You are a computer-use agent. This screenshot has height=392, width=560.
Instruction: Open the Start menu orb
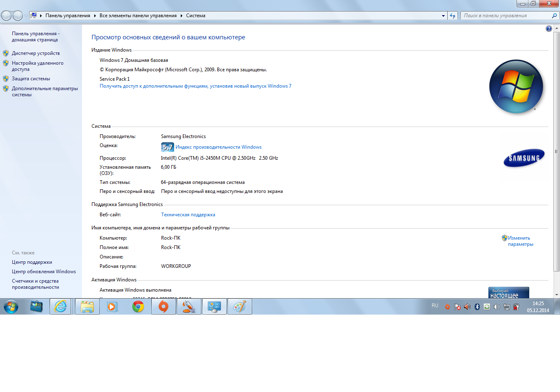11,306
